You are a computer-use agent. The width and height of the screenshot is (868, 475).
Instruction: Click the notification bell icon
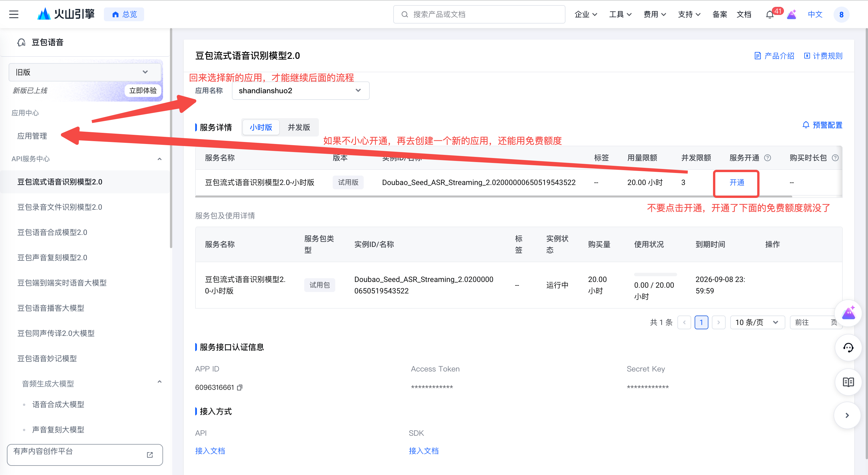tap(770, 14)
